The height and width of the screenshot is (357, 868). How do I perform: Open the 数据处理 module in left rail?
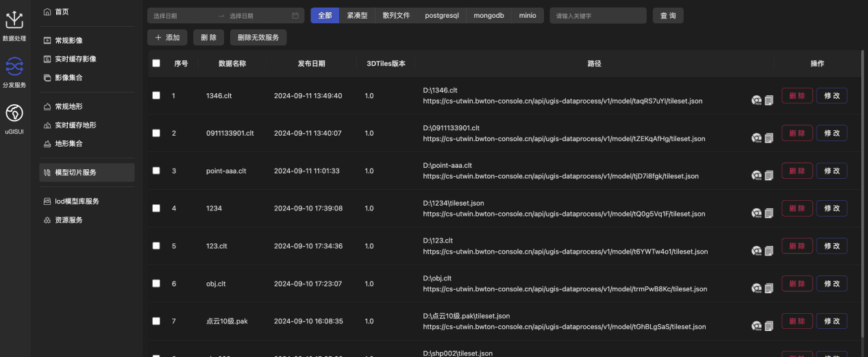(14, 25)
